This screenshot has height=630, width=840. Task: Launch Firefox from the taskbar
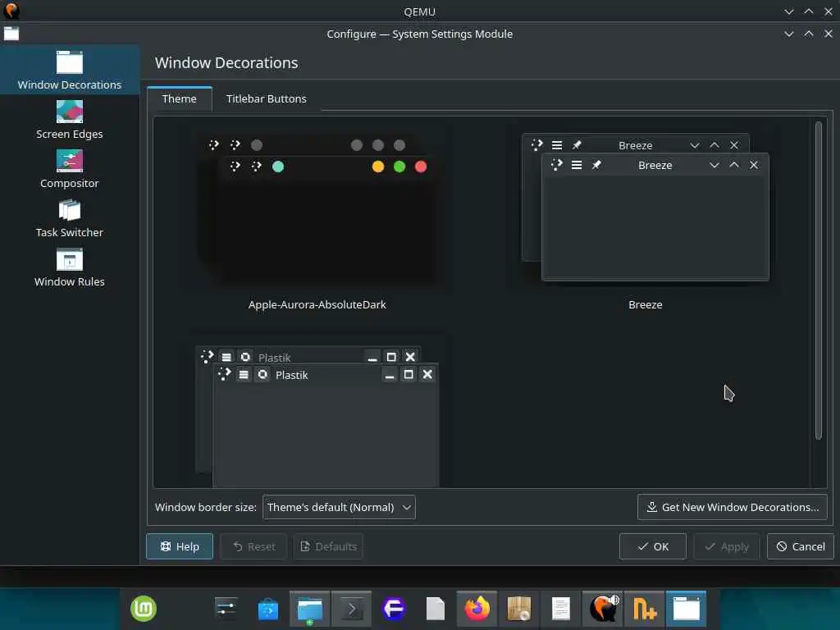(x=477, y=609)
